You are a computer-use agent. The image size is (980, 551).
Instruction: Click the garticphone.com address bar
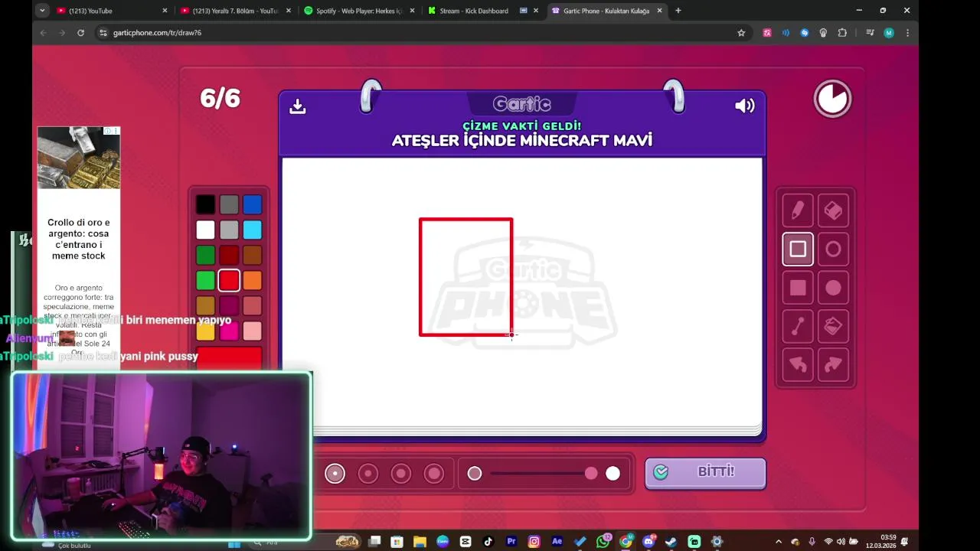click(x=421, y=33)
